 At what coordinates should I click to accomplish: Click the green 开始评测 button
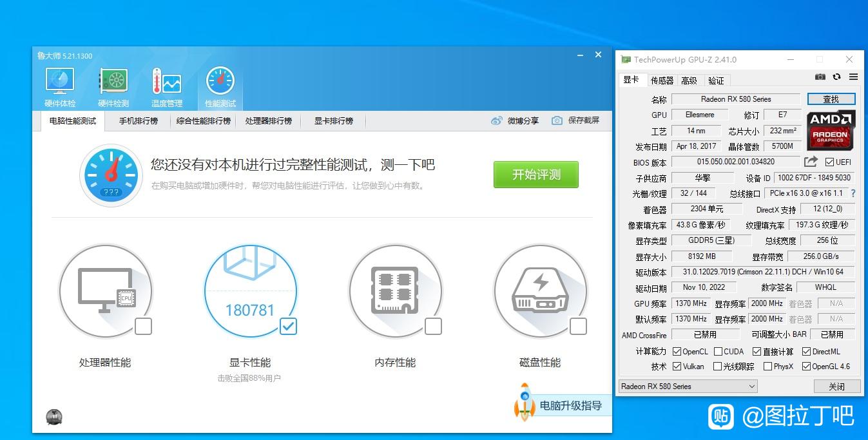coord(536,175)
